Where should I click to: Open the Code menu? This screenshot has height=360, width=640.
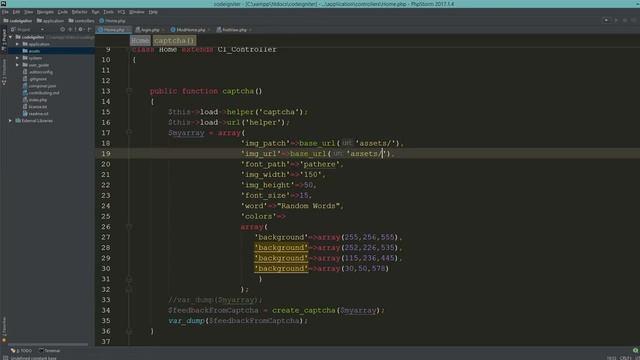coord(62,12)
